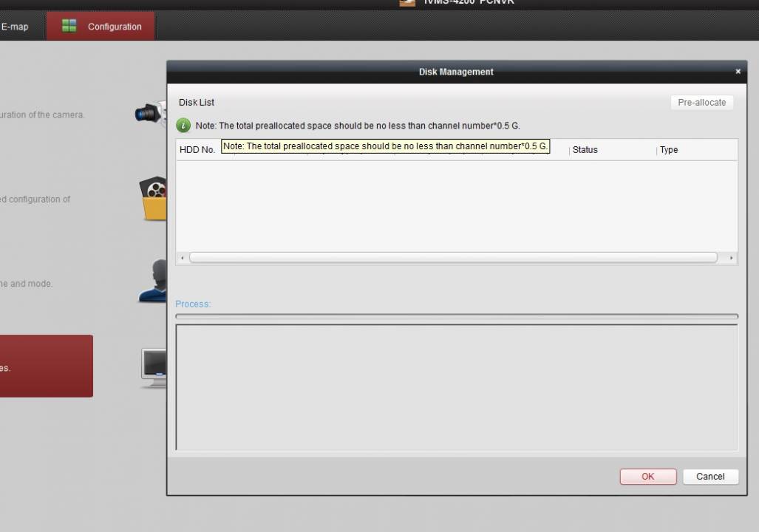Click the yellow note tooltip text
Image resolution: width=759 pixels, height=532 pixels.
[385, 146]
